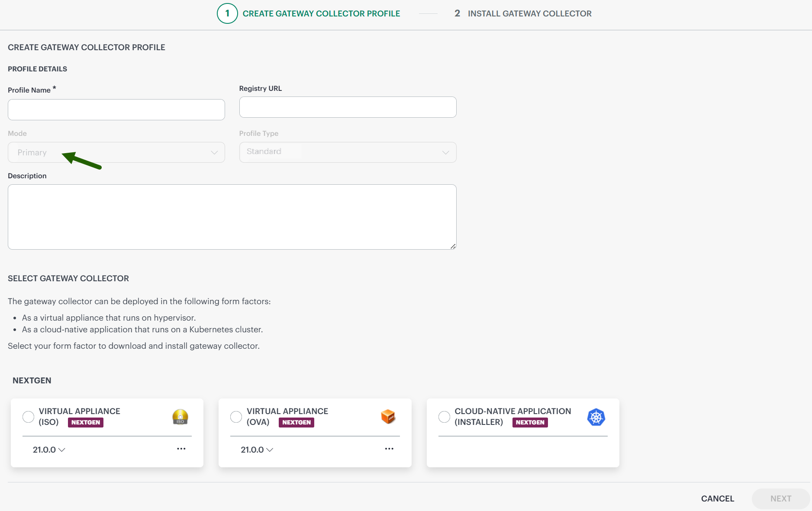Click the Next button
The image size is (812, 511).
(x=781, y=498)
